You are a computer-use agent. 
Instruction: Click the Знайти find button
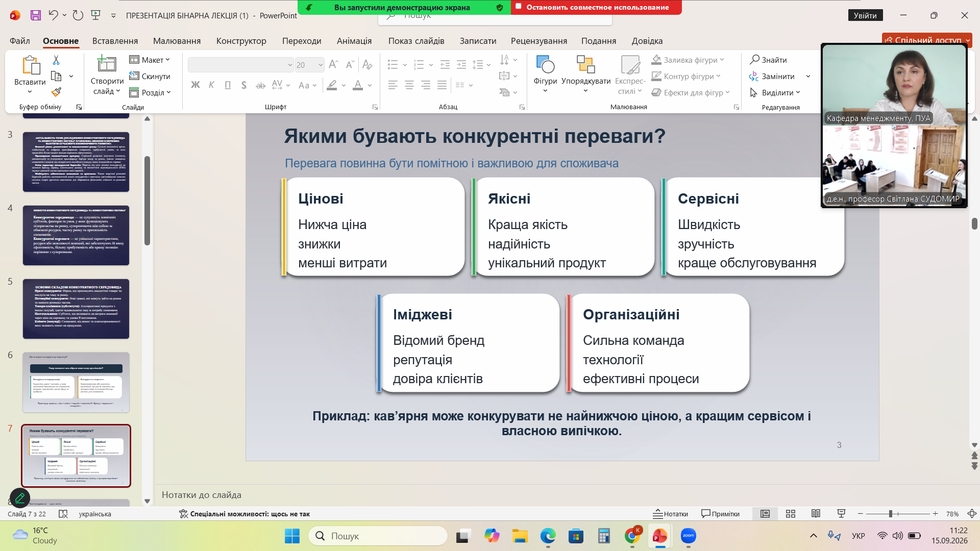768,60
